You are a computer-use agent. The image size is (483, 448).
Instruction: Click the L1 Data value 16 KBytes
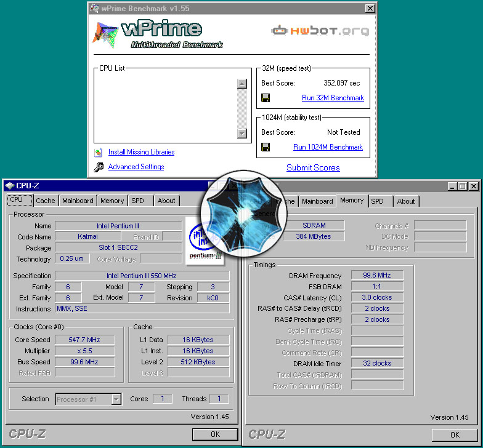coord(198,340)
